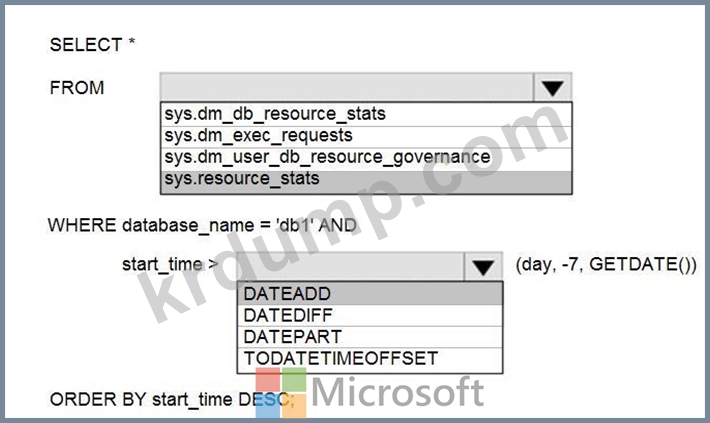
Task: Click the empty start_time combo box field
Action: 350,266
